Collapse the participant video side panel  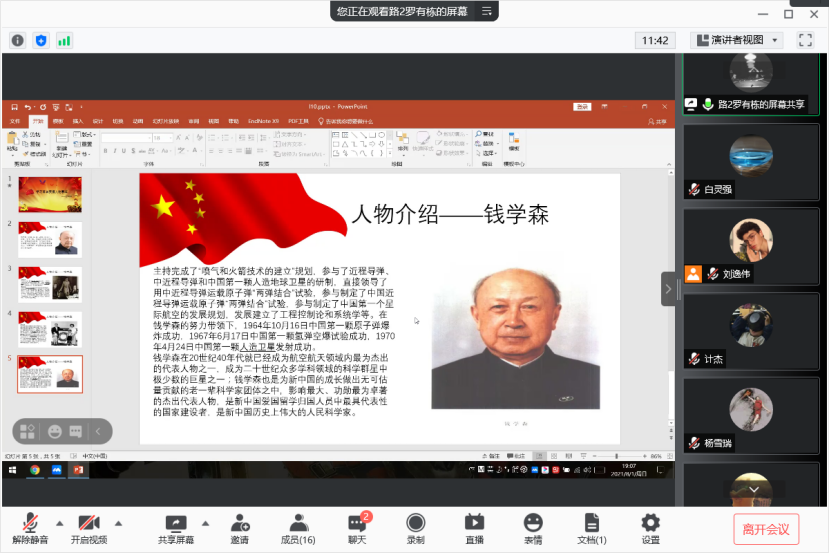point(668,286)
